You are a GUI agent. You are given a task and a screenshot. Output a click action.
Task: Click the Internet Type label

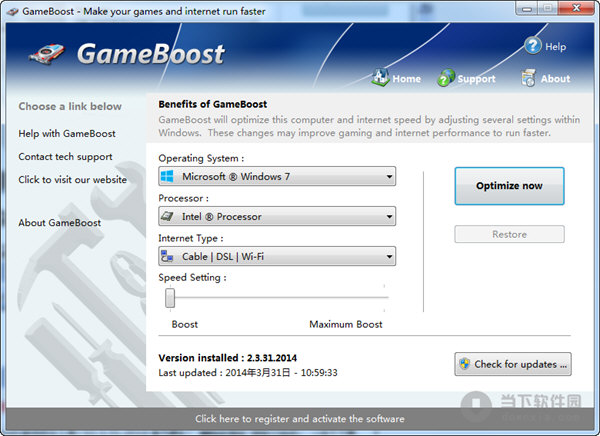tap(191, 238)
